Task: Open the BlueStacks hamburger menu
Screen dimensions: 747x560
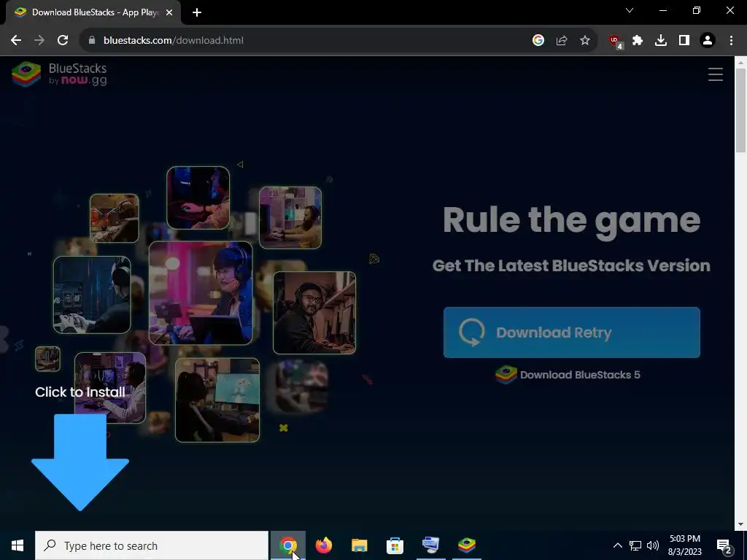Action: pyautogui.click(x=715, y=74)
